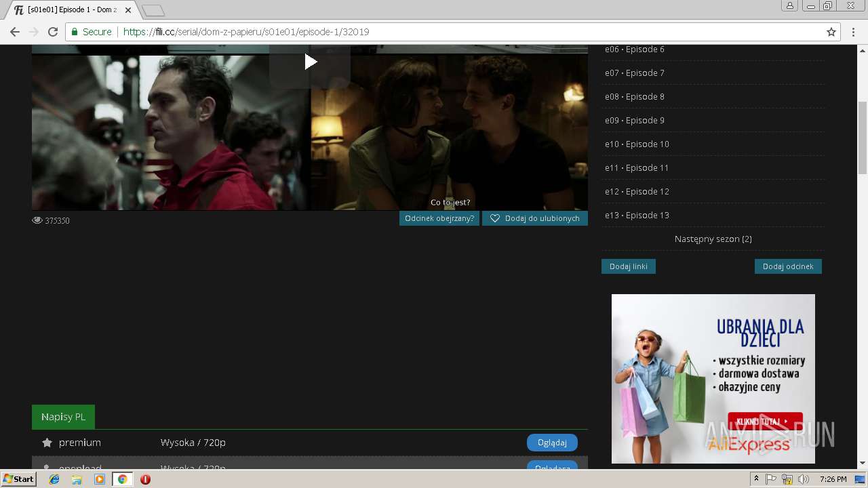Image resolution: width=868 pixels, height=488 pixels.
Task: Click the Secure padlock site info
Action: (x=92, y=32)
